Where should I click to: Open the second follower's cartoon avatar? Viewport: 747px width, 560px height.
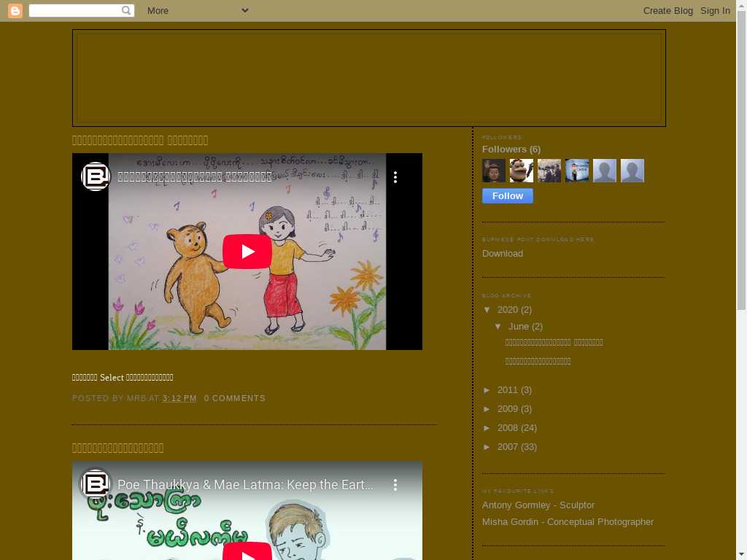coord(521,171)
